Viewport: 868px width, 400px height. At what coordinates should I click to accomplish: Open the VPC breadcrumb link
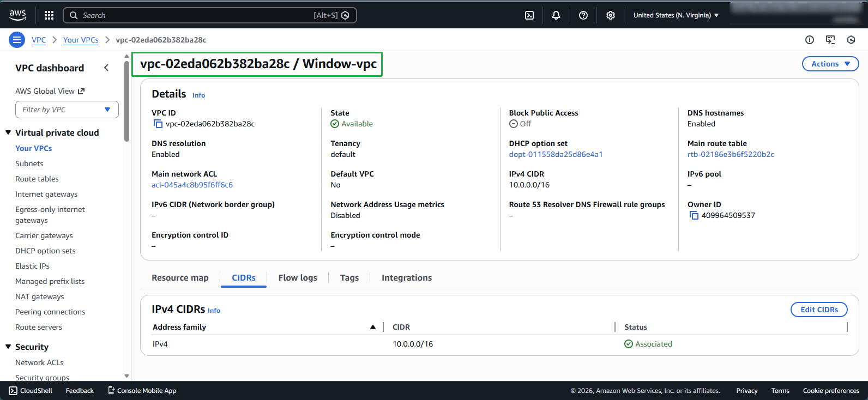(39, 40)
